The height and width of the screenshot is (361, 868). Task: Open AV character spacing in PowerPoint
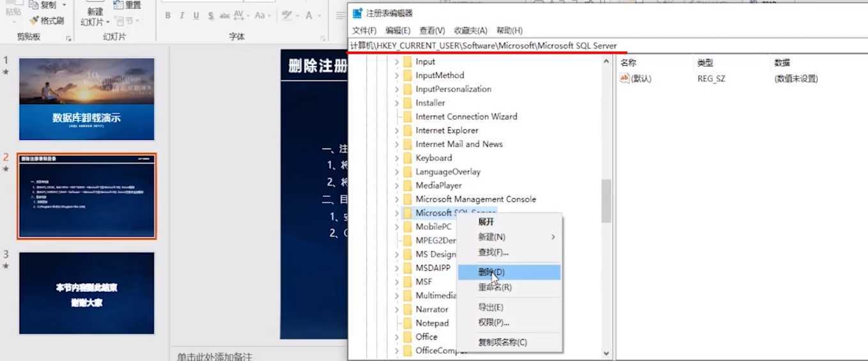point(241,15)
